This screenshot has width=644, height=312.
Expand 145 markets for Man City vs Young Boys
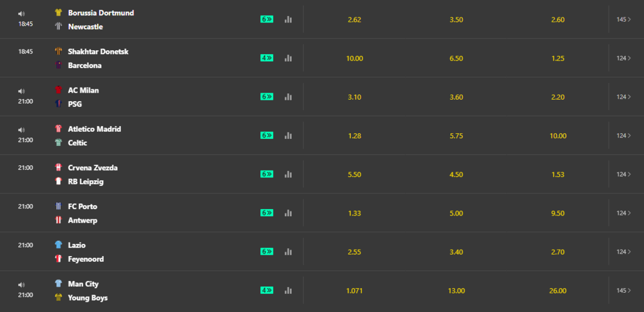tap(623, 290)
